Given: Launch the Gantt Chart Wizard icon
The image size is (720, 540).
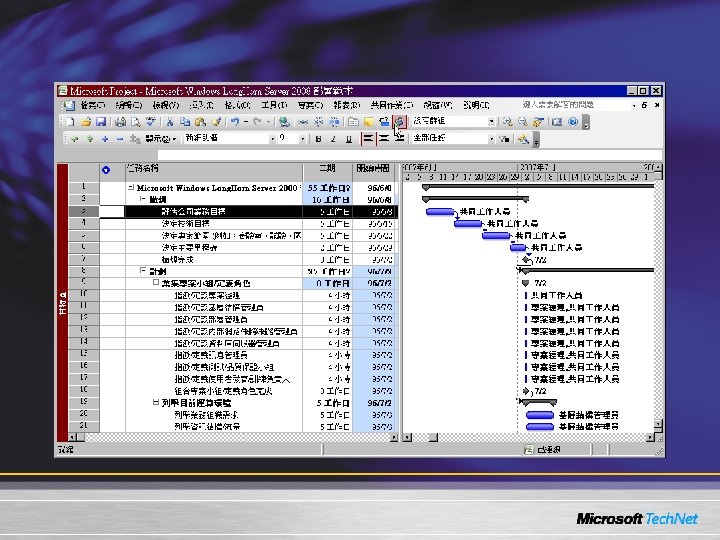Looking at the screenshot, I should click(523, 138).
